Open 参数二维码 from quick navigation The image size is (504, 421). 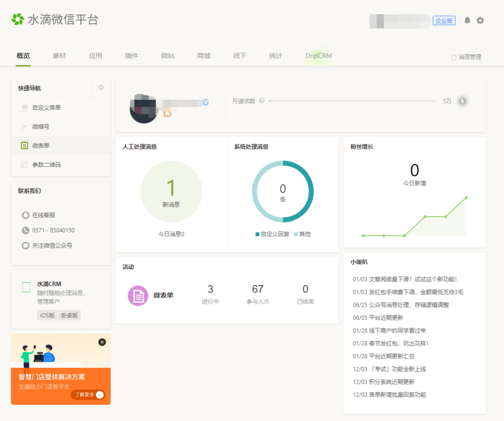click(46, 164)
